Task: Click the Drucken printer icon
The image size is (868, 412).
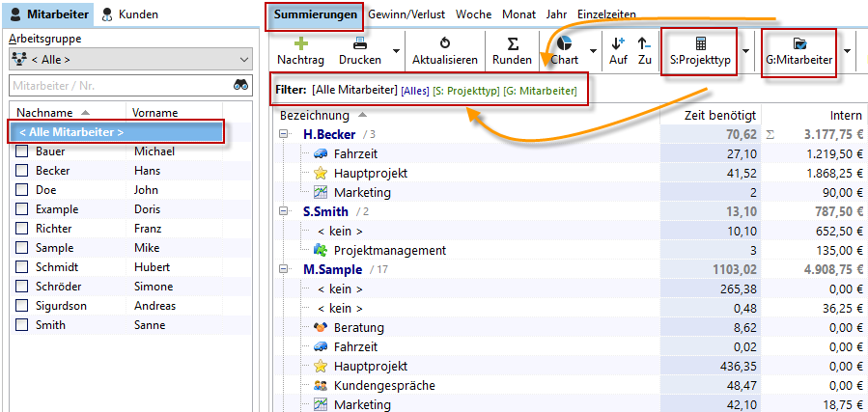Action: 359,44
